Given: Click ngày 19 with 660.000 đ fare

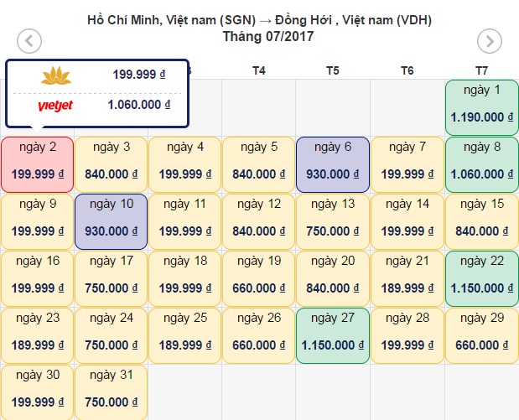Looking at the screenshot, I should [x=259, y=276].
